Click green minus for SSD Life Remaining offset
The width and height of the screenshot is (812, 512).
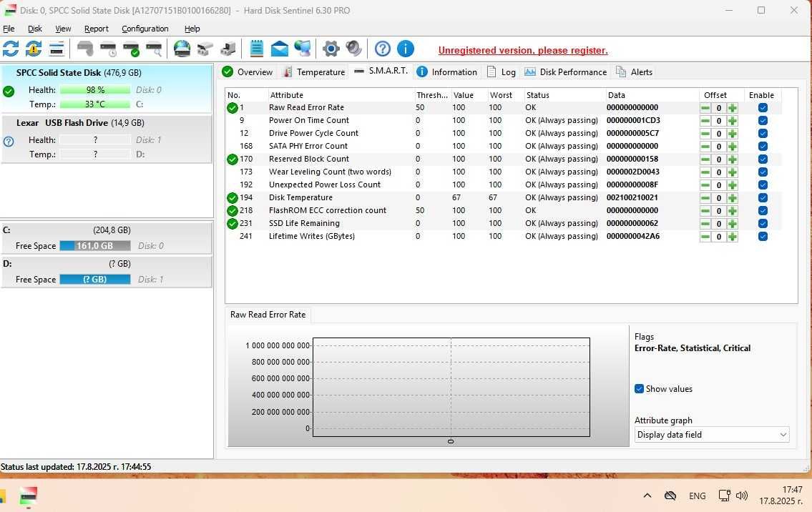tap(705, 224)
